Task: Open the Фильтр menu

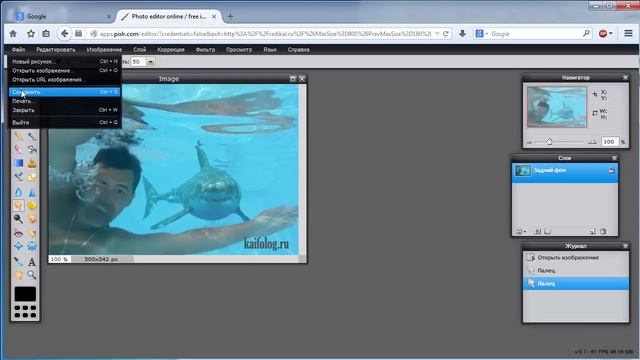Action: pos(205,49)
